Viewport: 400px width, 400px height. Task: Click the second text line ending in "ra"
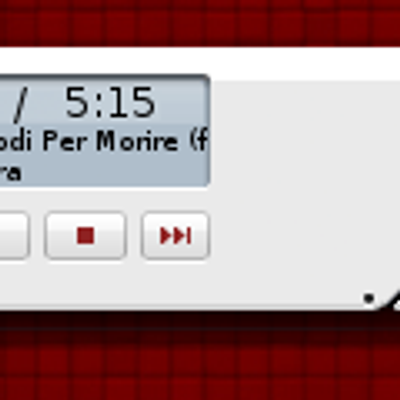[11, 173]
